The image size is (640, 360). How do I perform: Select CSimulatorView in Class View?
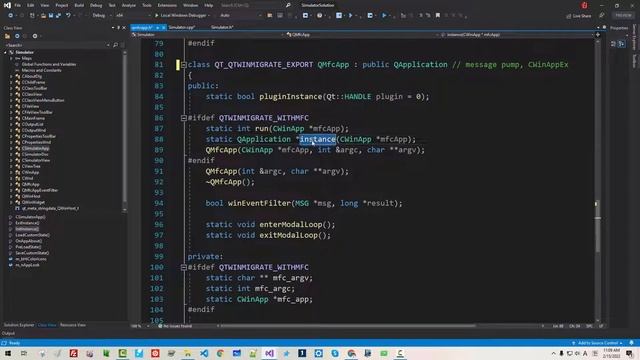pos(36,160)
